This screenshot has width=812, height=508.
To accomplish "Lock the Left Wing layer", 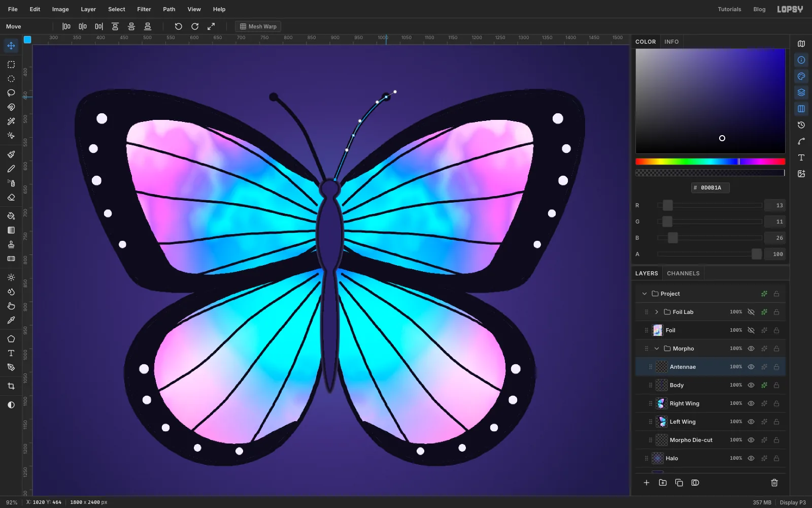I will 776,422.
